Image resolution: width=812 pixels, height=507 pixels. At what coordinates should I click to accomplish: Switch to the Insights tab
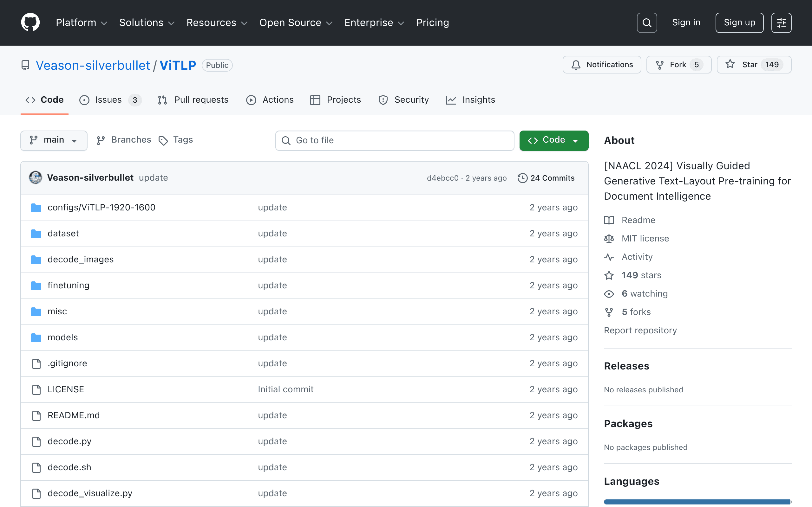pos(470,100)
